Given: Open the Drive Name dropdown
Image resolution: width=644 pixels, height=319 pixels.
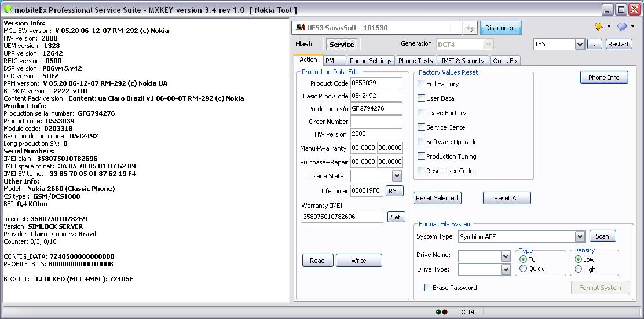Looking at the screenshot, I should [506, 256].
